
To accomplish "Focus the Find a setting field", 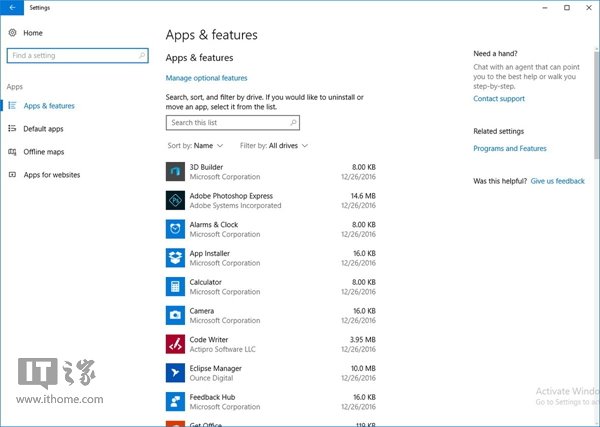I will [78, 55].
